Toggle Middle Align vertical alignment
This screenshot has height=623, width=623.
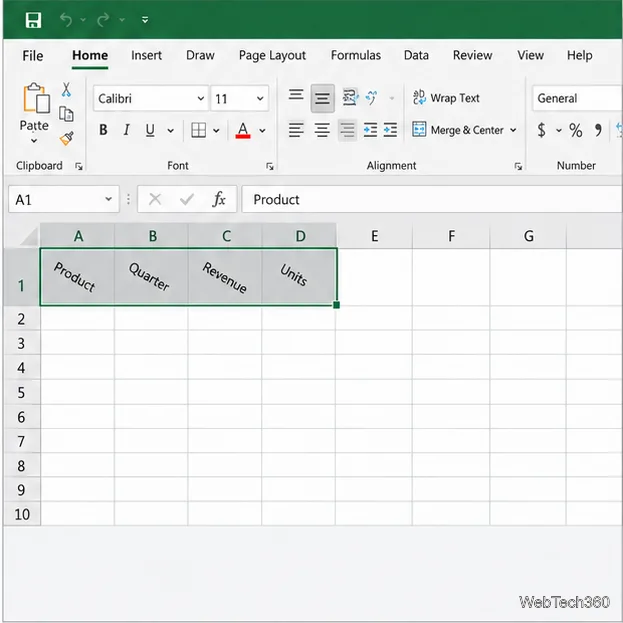click(x=322, y=98)
